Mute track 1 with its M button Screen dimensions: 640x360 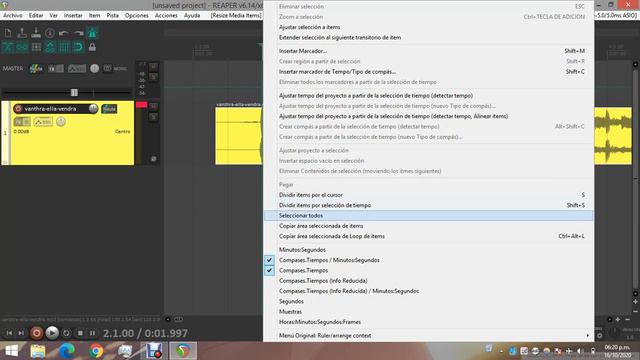[153, 106]
